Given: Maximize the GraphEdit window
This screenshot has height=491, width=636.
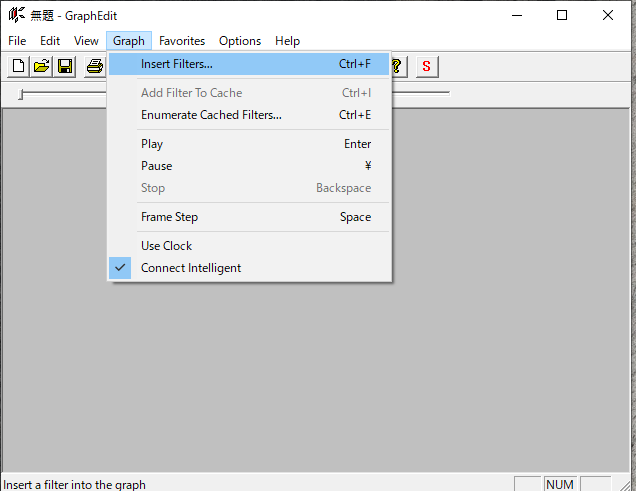Looking at the screenshot, I should pos(562,15).
